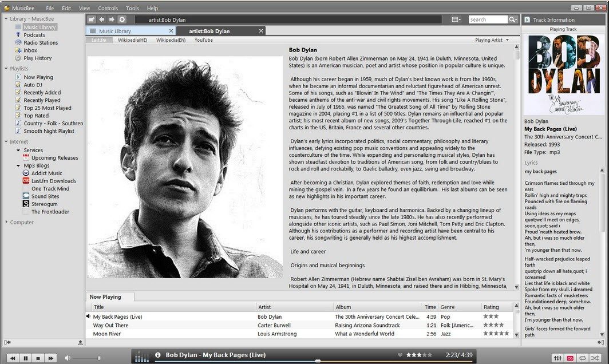
Task: Open the Inbox item
Action: coord(30,50)
